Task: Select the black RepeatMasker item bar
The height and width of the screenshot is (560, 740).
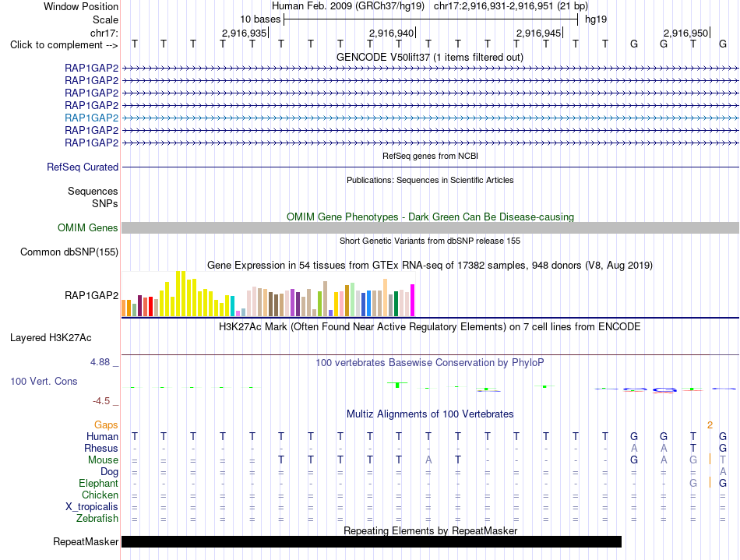Action: (372, 541)
